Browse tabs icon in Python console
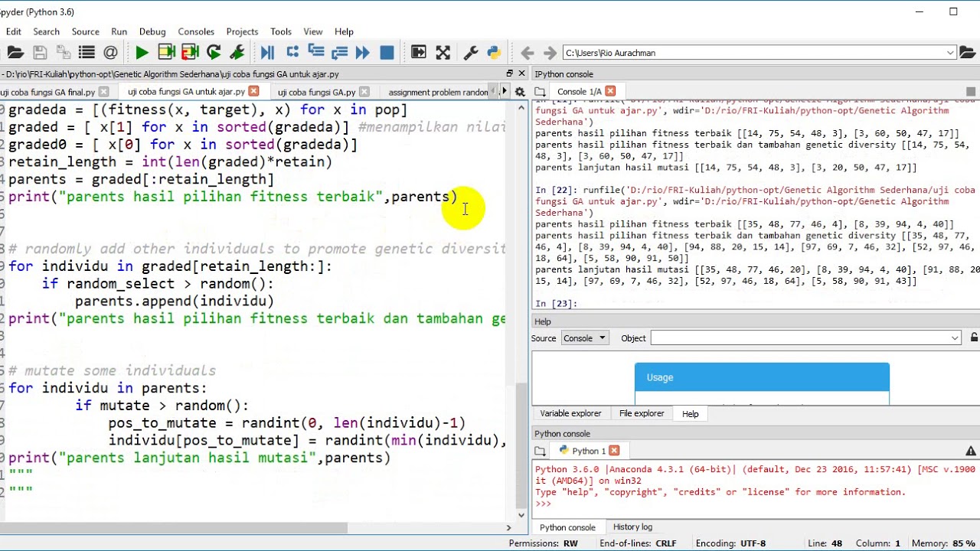980x551 pixels. (540, 451)
